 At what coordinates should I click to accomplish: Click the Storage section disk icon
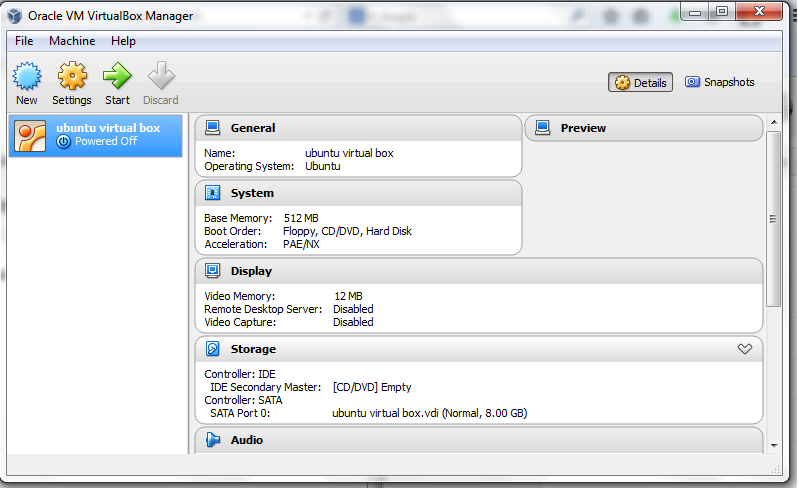212,349
